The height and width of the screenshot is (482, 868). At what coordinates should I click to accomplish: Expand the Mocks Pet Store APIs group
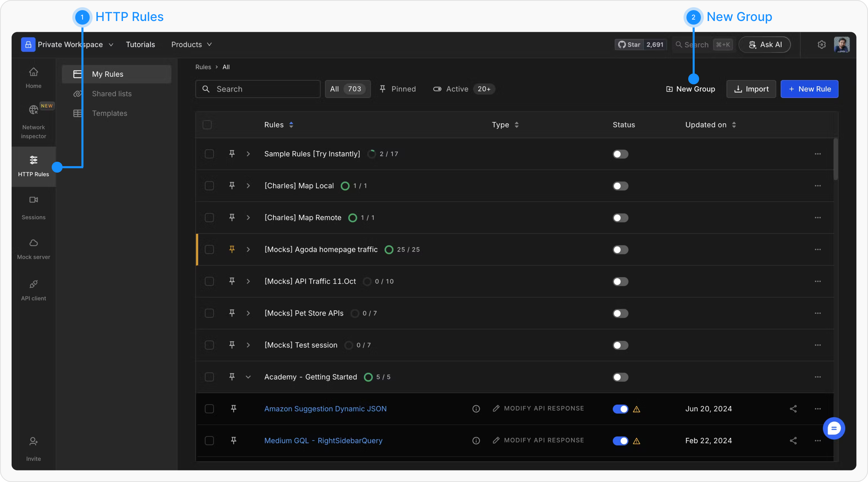coord(248,313)
